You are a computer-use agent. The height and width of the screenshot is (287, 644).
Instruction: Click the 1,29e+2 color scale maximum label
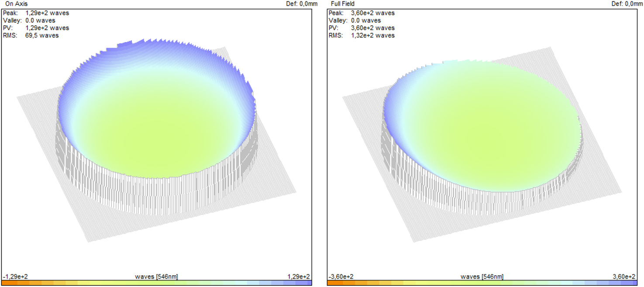tap(299, 277)
